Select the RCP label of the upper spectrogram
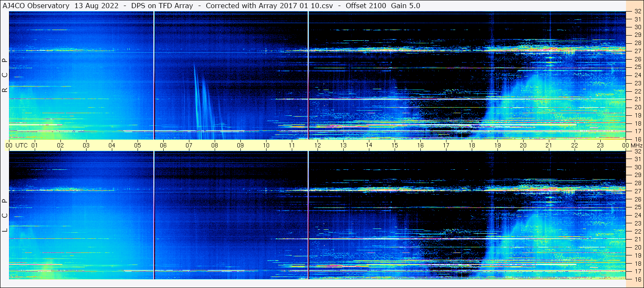644x288 pixels. point(5,75)
